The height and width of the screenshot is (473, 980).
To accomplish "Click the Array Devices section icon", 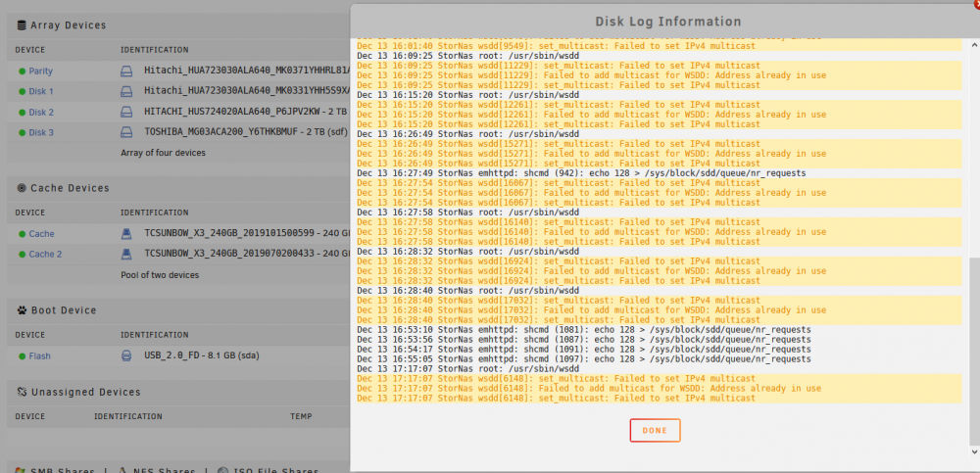I will pos(22,25).
